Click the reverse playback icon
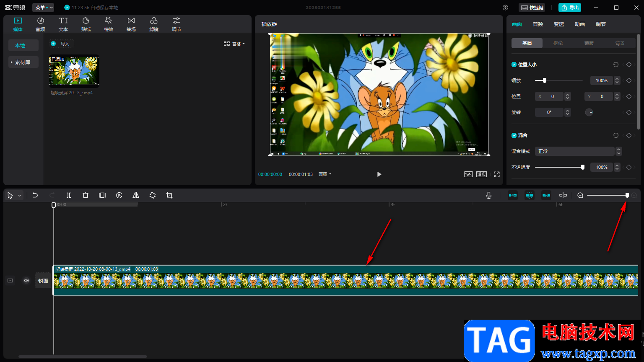Screen dimensions: 644x362 click(119, 195)
